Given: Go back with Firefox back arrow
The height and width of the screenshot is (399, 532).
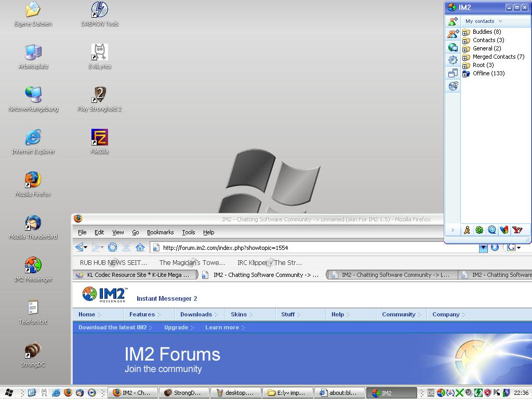Looking at the screenshot, I should click(x=79, y=247).
